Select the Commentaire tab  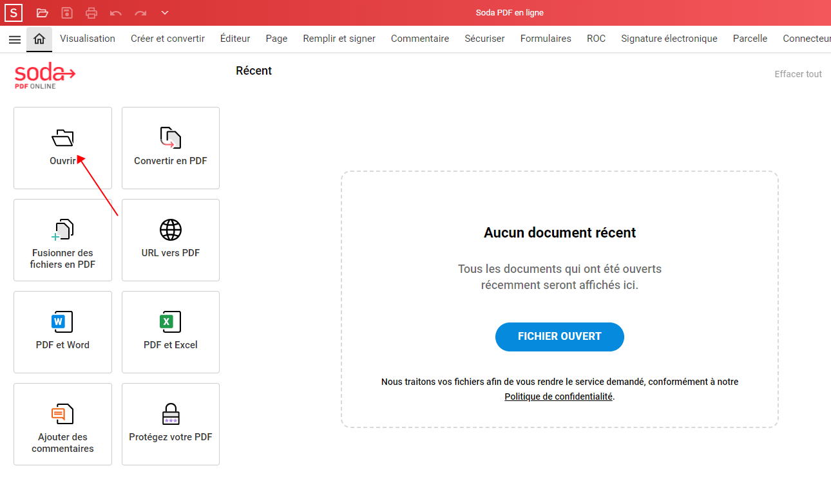pos(420,39)
